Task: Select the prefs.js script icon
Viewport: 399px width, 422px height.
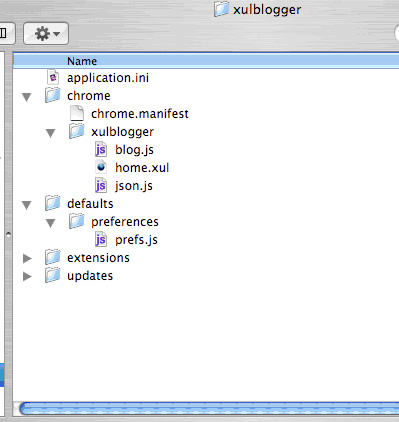Action: click(101, 239)
